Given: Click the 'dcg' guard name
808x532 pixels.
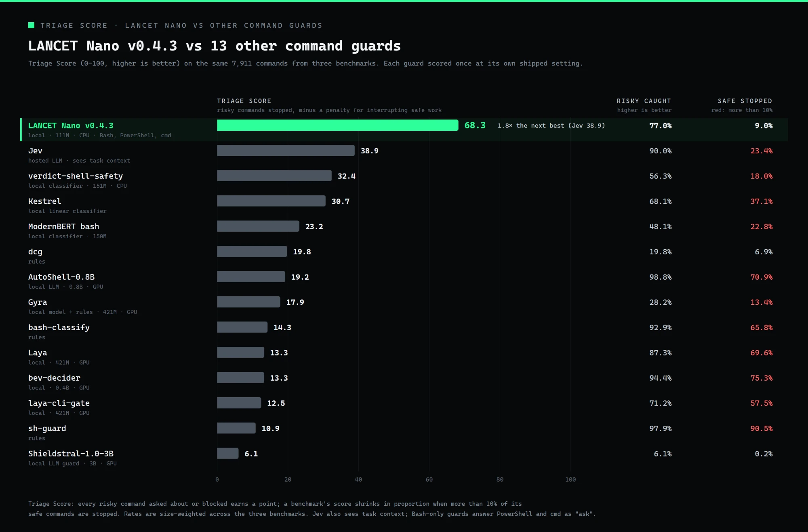Looking at the screenshot, I should pyautogui.click(x=35, y=252).
